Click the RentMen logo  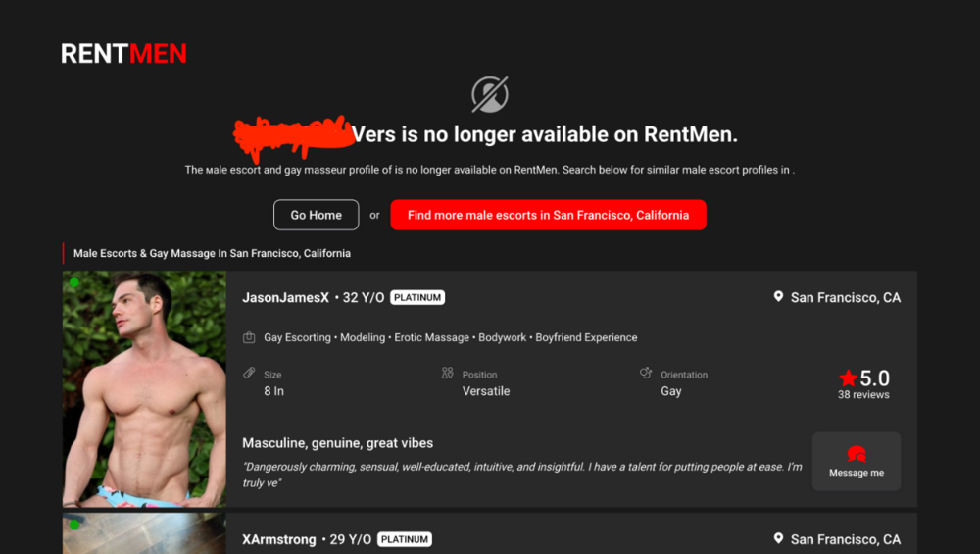(123, 54)
